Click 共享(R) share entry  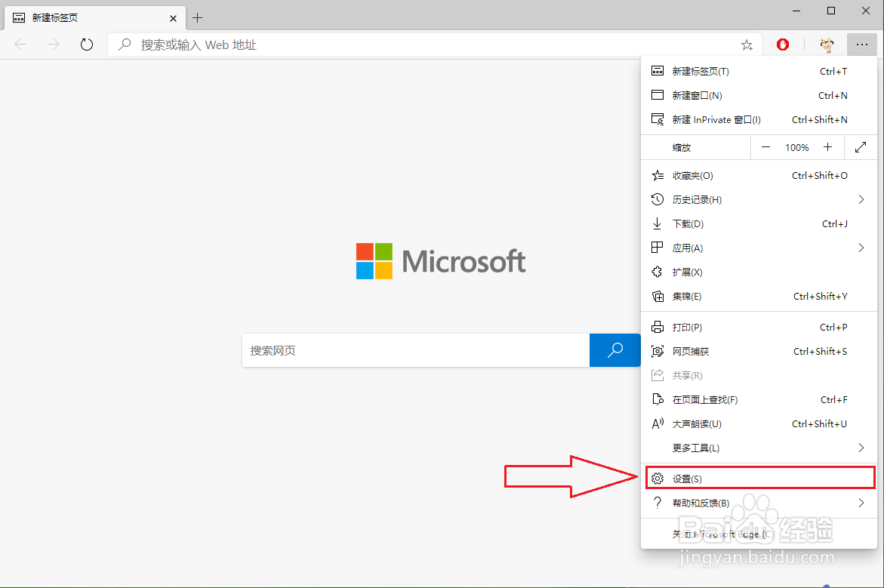[759, 375]
